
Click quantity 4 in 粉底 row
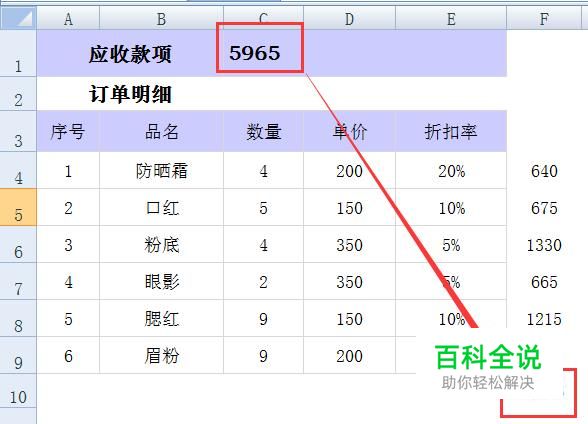263,244
